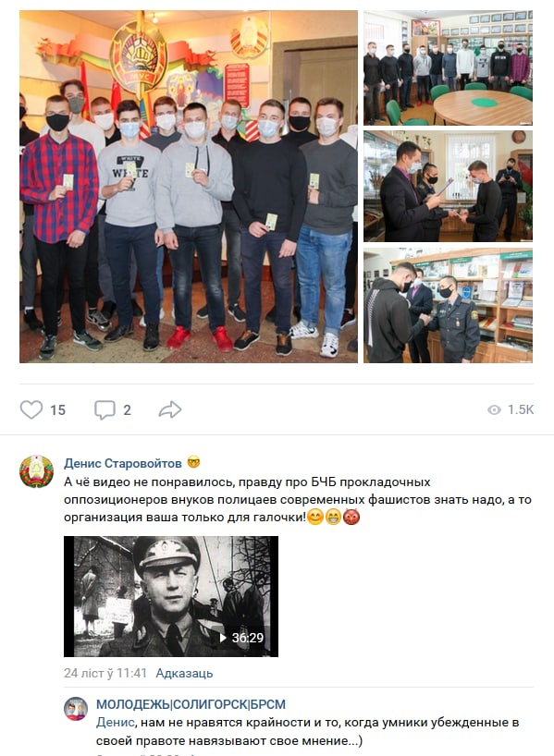The image size is (554, 756).
Task: Open МОЛОДЕЖЬ|СОЛИГОРСК|БРСМ community name link
Action: [x=191, y=704]
